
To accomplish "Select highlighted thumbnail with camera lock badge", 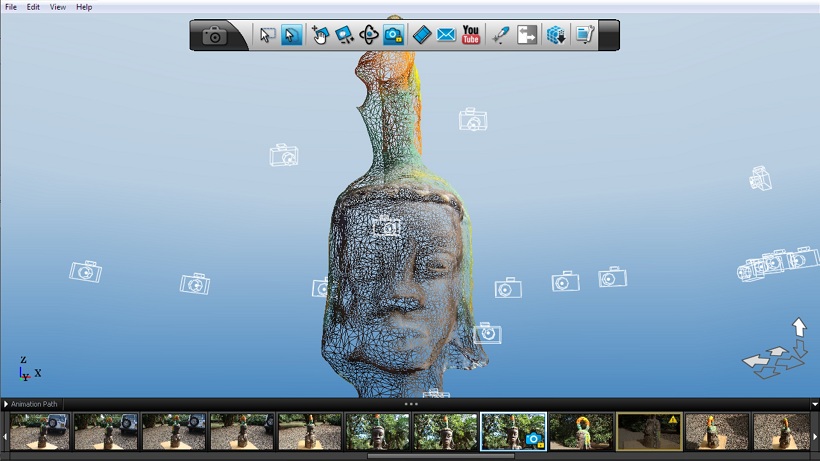I will [x=514, y=432].
